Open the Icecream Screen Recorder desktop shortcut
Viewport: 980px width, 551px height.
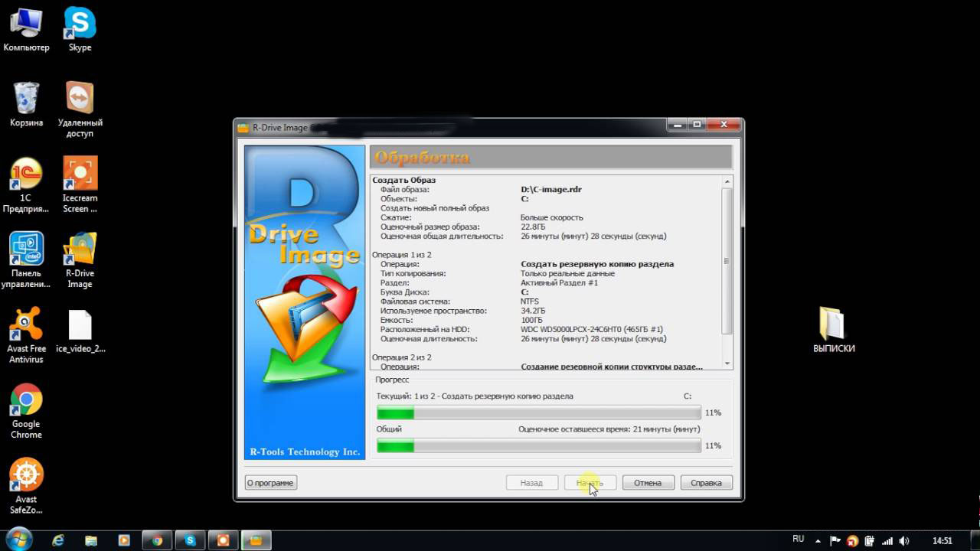[80, 185]
